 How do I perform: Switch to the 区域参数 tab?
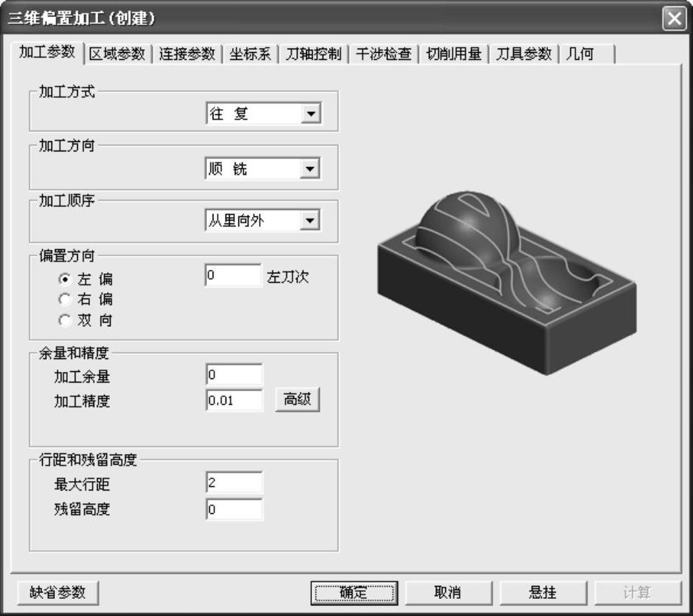(x=117, y=54)
